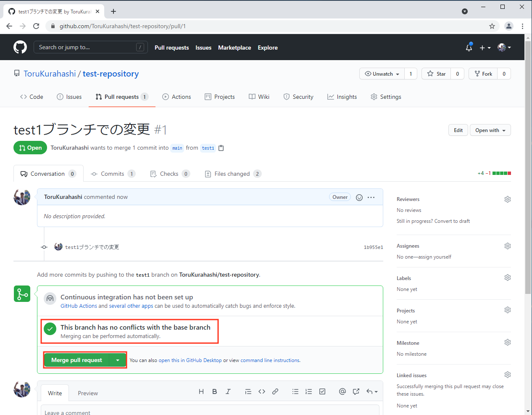Fork the test-repository
Image resolution: width=532 pixels, height=415 pixels.
pos(483,74)
